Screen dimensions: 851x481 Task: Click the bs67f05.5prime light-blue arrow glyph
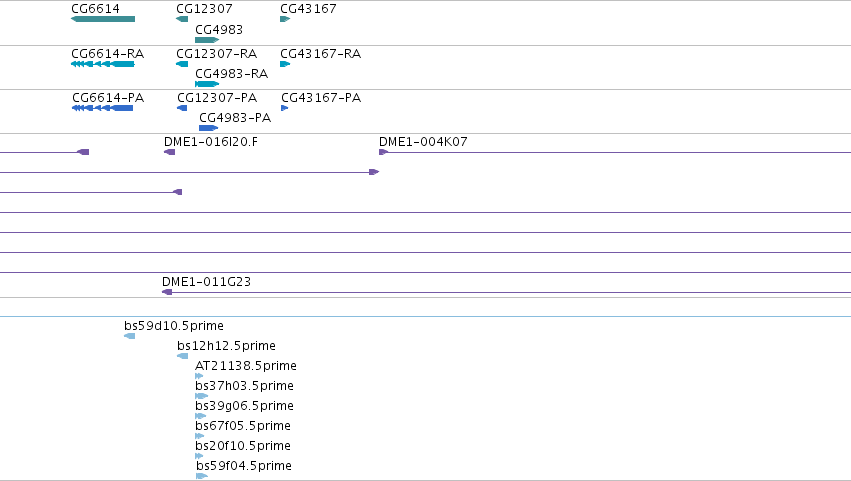[x=200, y=436]
